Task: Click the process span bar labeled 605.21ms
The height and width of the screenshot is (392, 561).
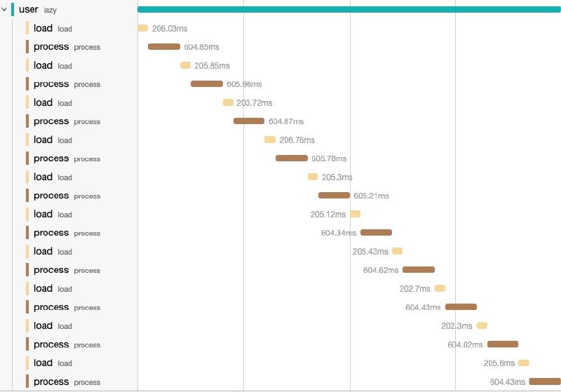Action: pos(334,196)
